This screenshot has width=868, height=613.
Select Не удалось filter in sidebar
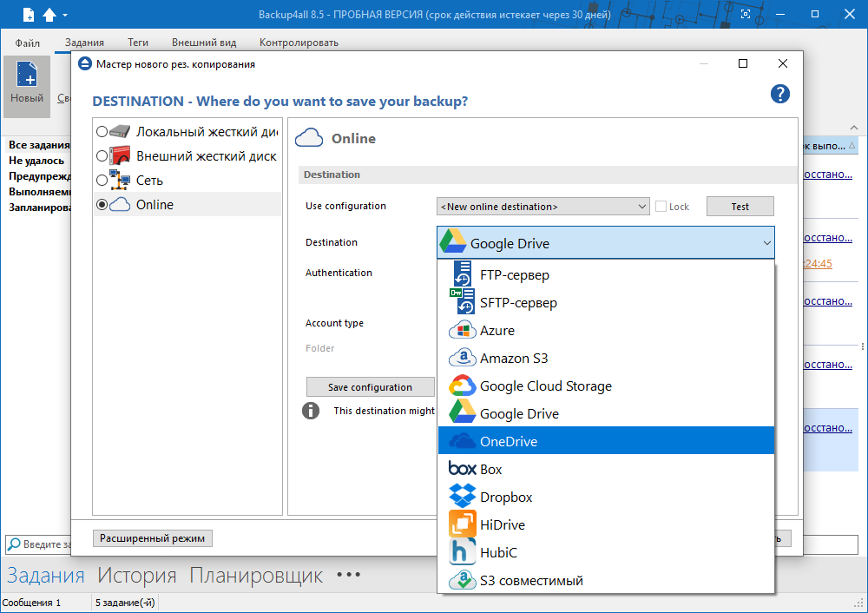point(36,161)
